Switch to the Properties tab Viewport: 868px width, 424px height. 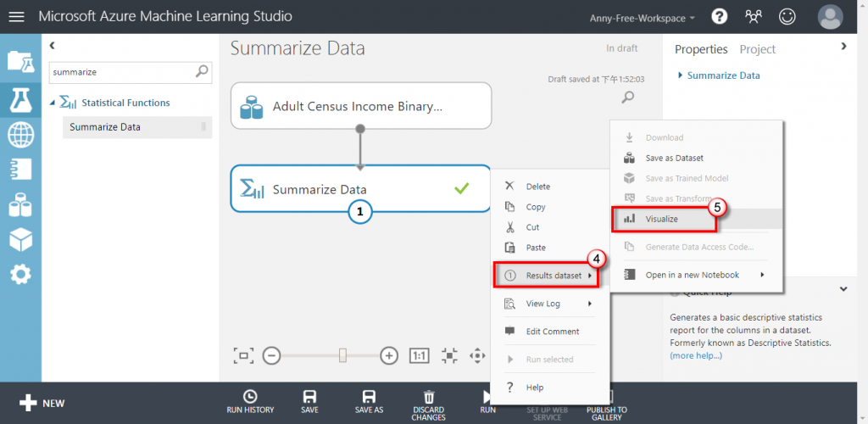[x=701, y=49]
